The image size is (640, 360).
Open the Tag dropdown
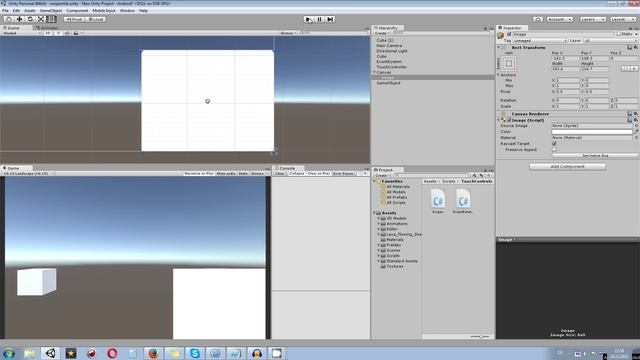pos(540,41)
